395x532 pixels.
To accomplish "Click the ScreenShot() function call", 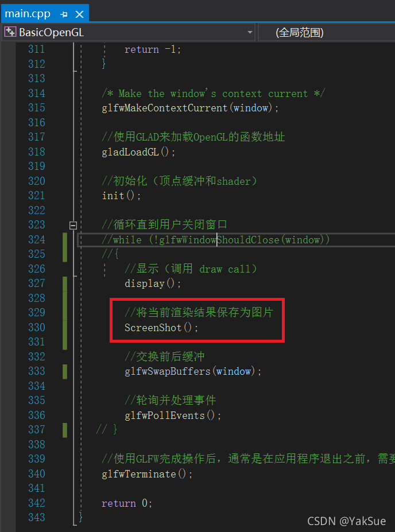I will tap(161, 328).
